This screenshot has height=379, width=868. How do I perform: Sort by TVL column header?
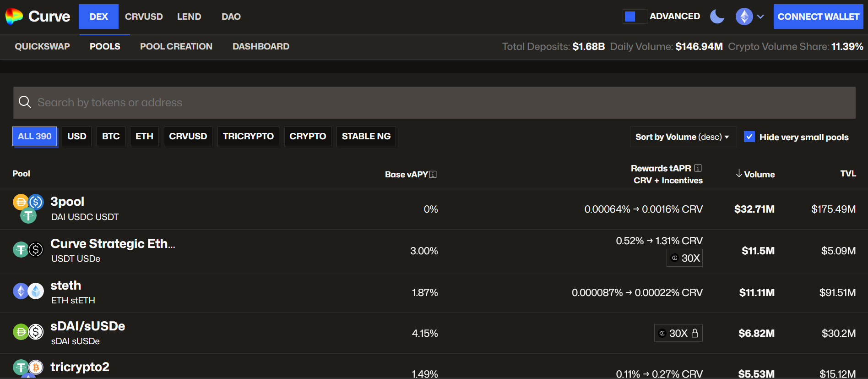point(848,173)
